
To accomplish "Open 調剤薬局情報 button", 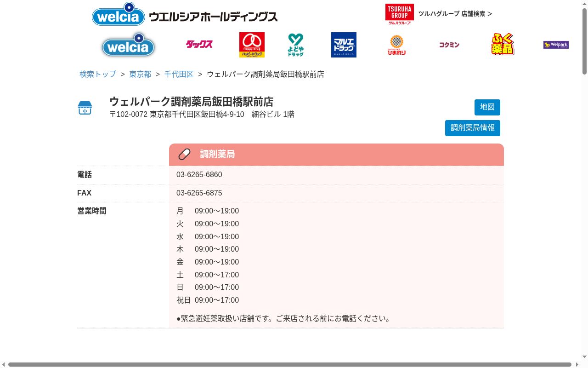I will (x=473, y=128).
